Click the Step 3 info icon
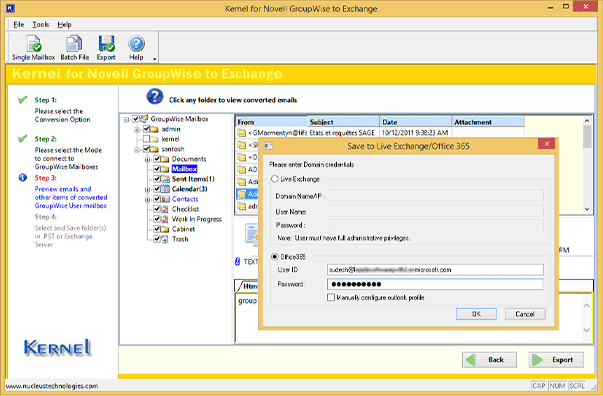The width and height of the screenshot is (603, 396). 23,177
